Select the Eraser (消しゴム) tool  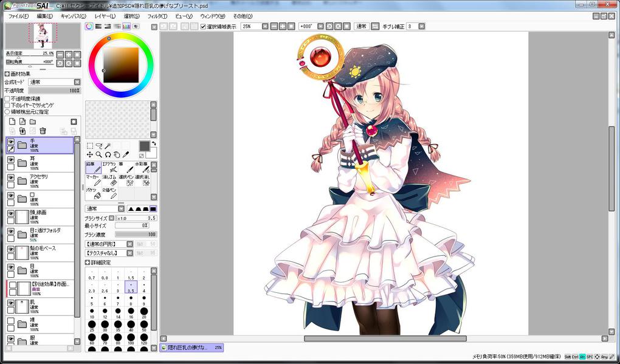109,180
